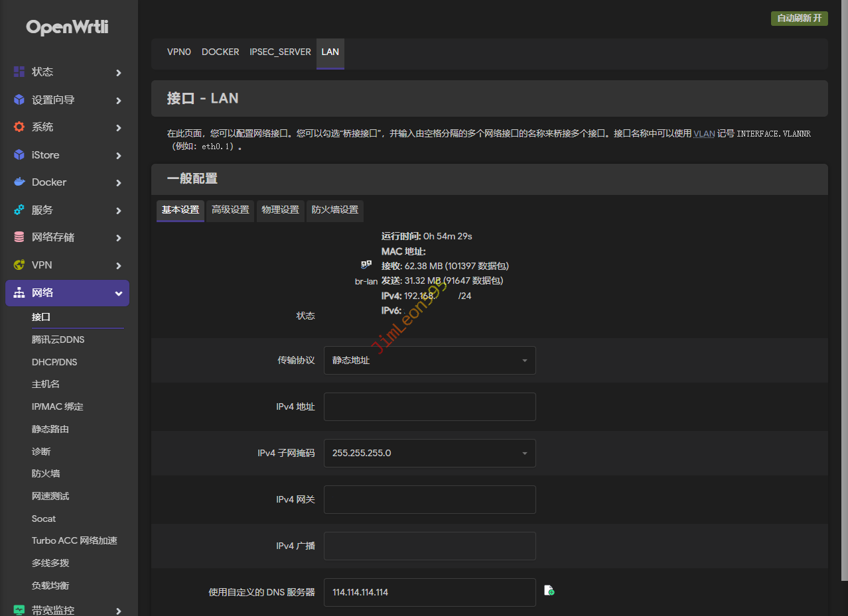Click the IPv4 gateway input field
848x616 pixels.
click(x=429, y=499)
